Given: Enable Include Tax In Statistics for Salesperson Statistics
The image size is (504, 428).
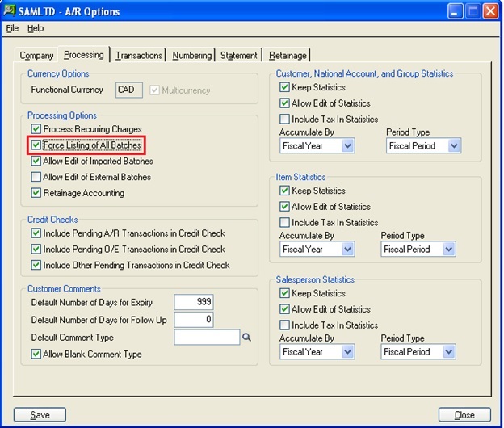Looking at the screenshot, I should pyautogui.click(x=284, y=325).
